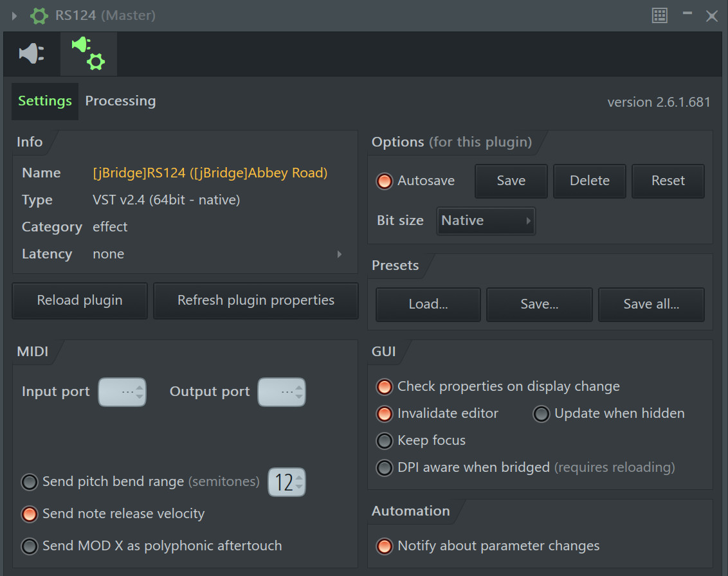The image size is (728, 576).
Task: Click Refresh plugin properties button
Action: point(256,301)
